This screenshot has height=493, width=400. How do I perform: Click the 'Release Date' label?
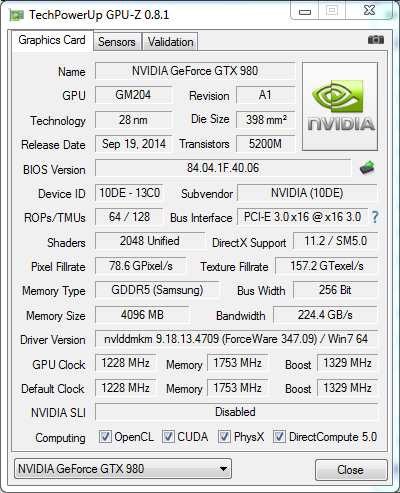53,145
